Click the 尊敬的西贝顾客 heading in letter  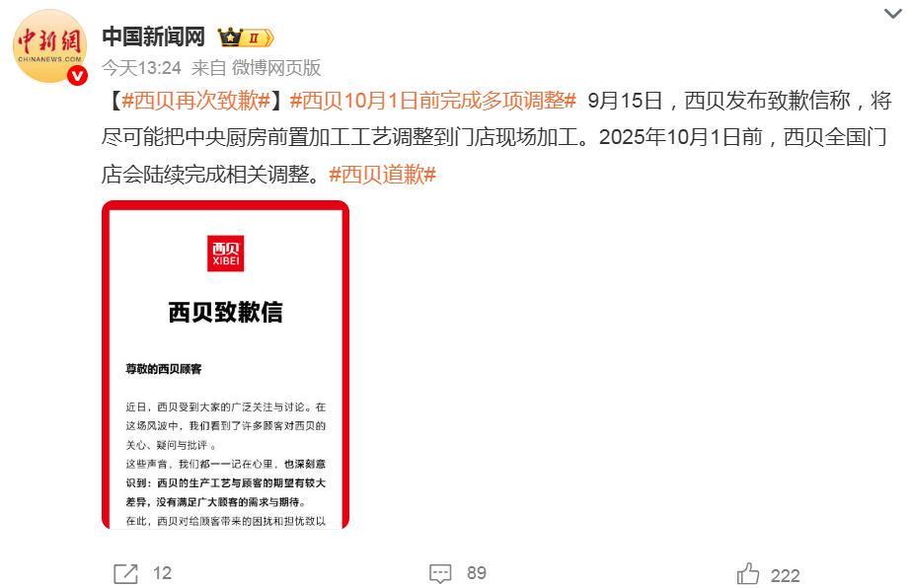pos(164,369)
